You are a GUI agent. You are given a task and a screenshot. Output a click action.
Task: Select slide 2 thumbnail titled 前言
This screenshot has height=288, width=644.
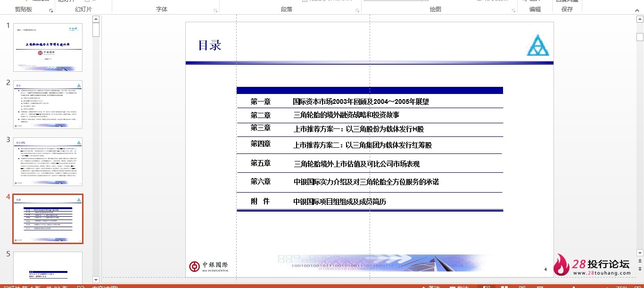pyautogui.click(x=48, y=104)
